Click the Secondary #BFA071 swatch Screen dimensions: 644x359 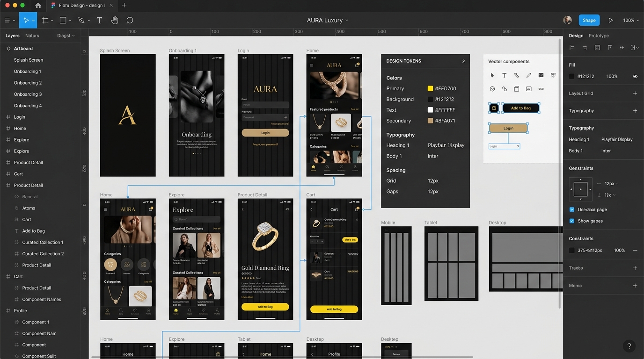[x=430, y=121]
